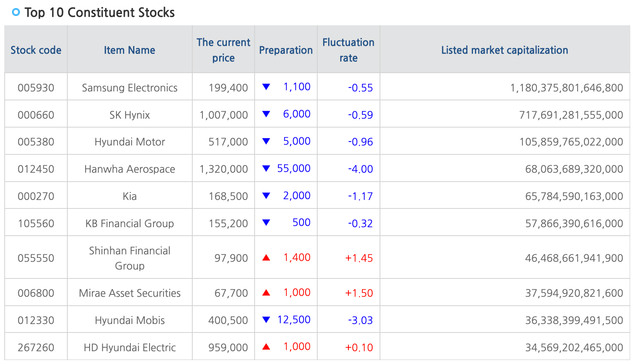The width and height of the screenshot is (633, 364).
Task: Click the Stock code column header
Action: click(x=36, y=50)
